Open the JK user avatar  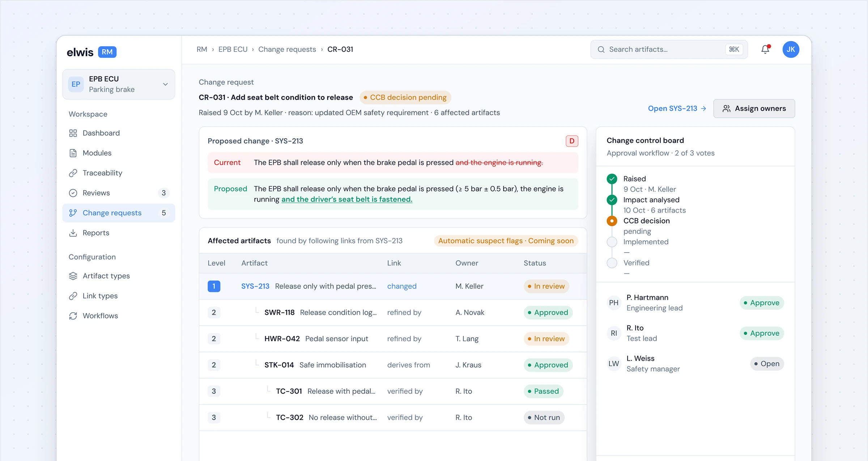pyautogui.click(x=791, y=49)
